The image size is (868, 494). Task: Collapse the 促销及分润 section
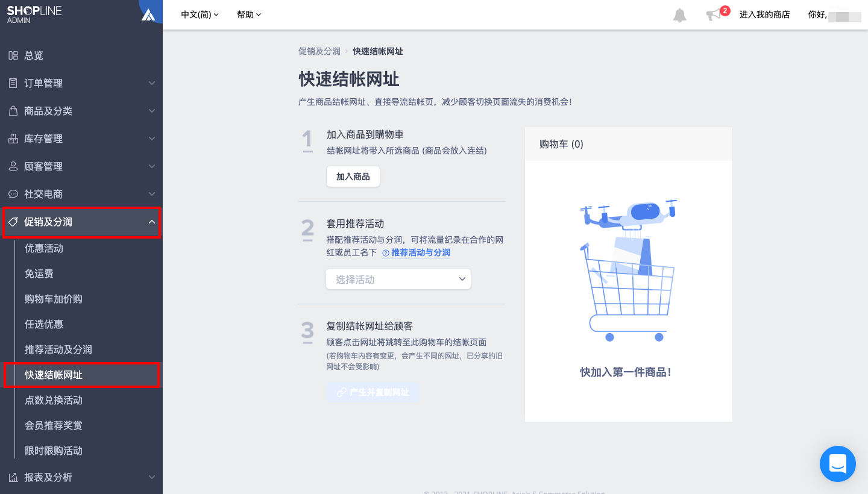pos(152,222)
